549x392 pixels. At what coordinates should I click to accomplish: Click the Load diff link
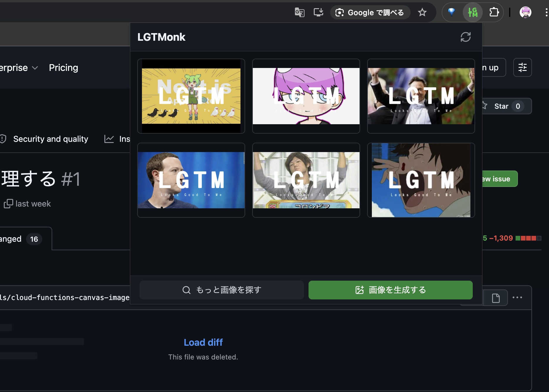pos(203,342)
